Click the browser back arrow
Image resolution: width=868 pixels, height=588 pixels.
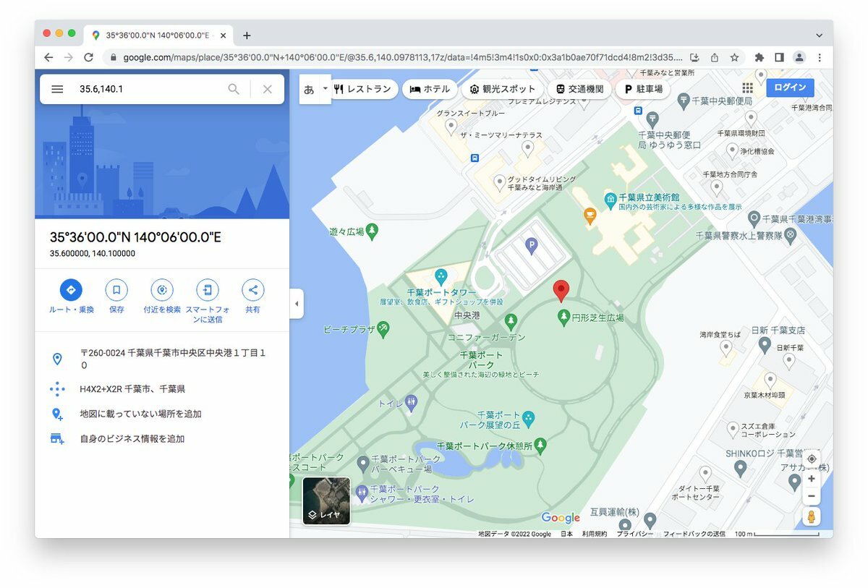[x=48, y=57]
